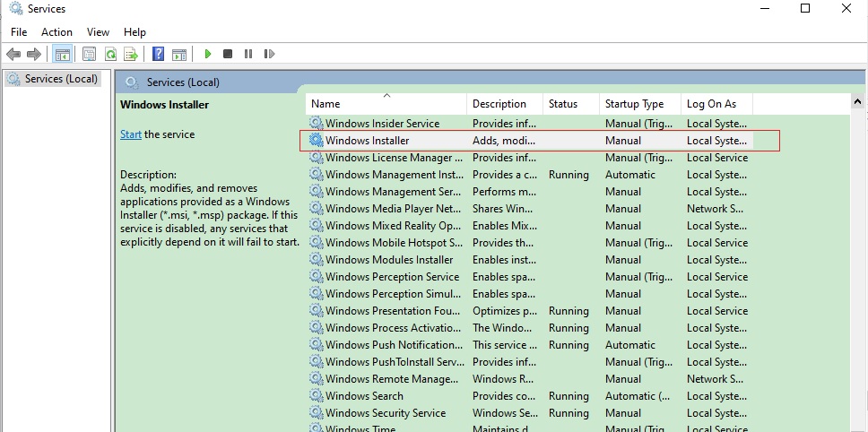Sort by the Log On As column header

(x=716, y=104)
